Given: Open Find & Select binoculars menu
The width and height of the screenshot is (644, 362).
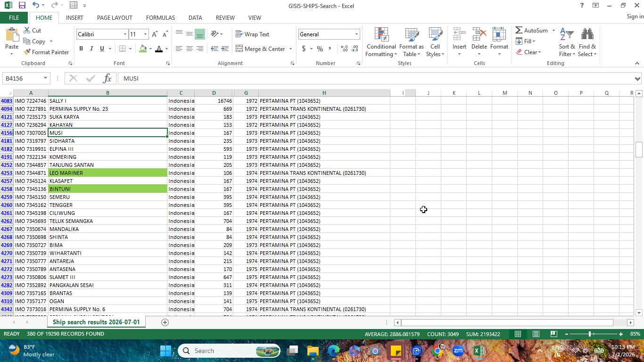Looking at the screenshot, I should (587, 42).
